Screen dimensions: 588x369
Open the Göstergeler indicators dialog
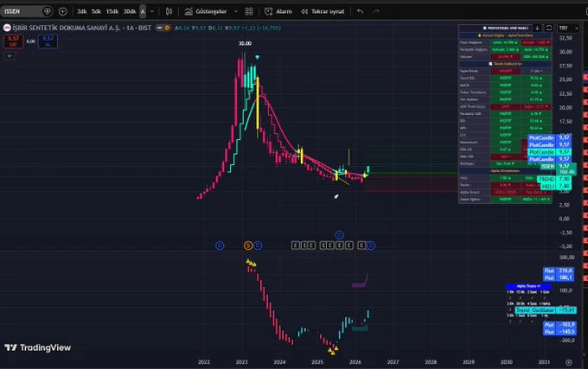coord(206,11)
